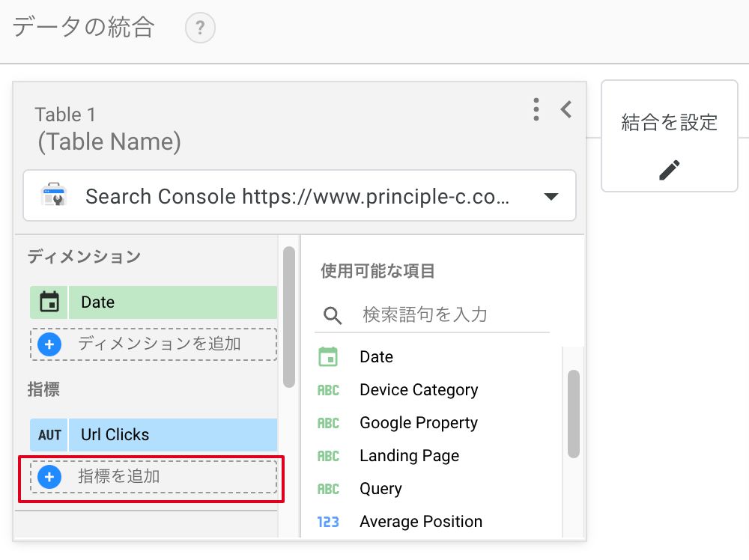Collapse Table 1 panel with chevron arrow
This screenshot has height=560, width=749.
pos(566,109)
